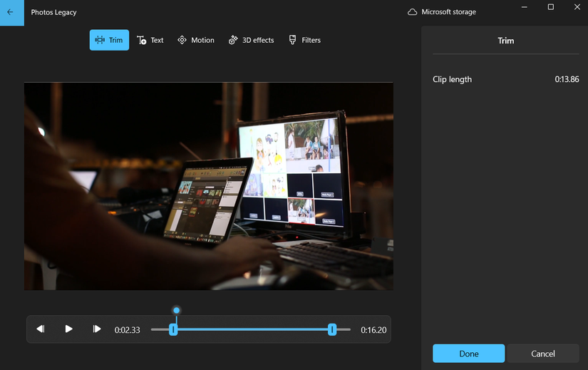Click the middle of the trim timeline

point(252,329)
